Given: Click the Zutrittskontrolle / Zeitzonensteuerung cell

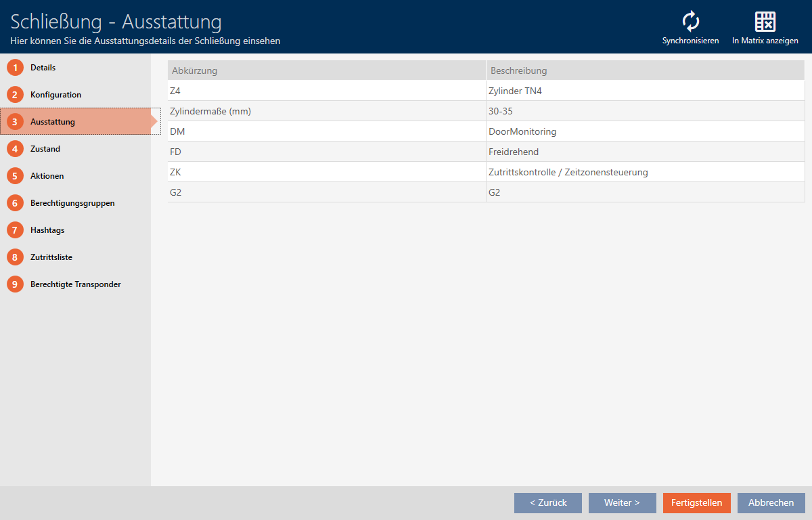Looking at the screenshot, I should 568,172.
